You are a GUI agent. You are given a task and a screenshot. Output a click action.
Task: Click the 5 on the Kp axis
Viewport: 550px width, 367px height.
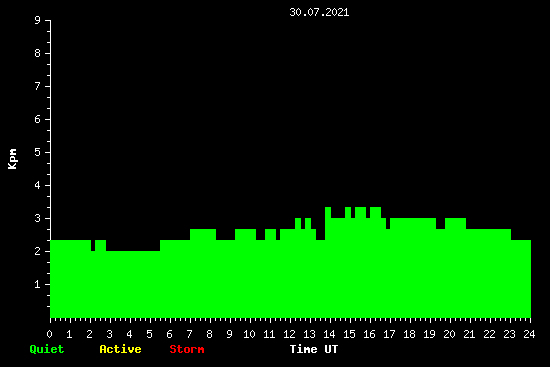click(38, 152)
